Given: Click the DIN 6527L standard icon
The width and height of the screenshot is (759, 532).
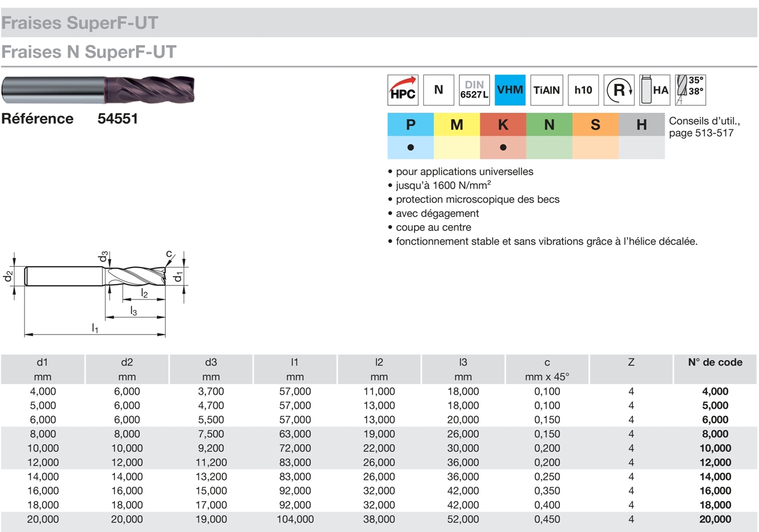Looking at the screenshot, I should [474, 90].
